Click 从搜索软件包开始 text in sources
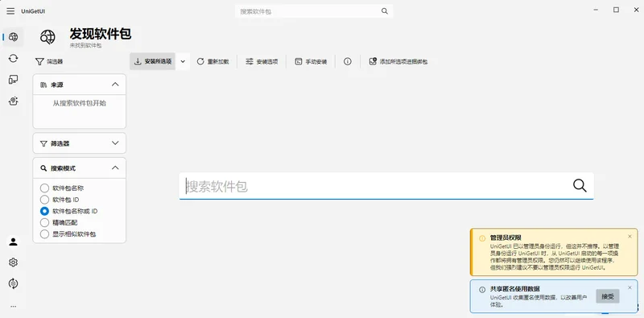Image resolution: width=644 pixels, height=318 pixels. pyautogui.click(x=79, y=103)
